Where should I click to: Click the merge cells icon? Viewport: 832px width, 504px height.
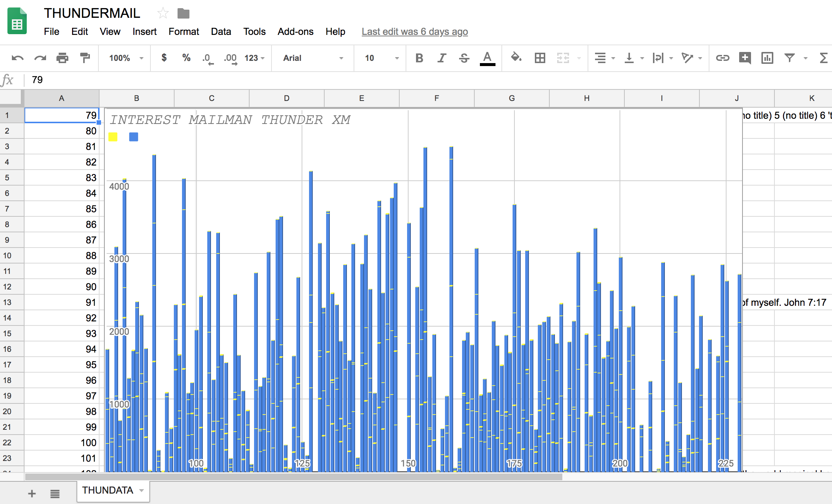tap(563, 58)
